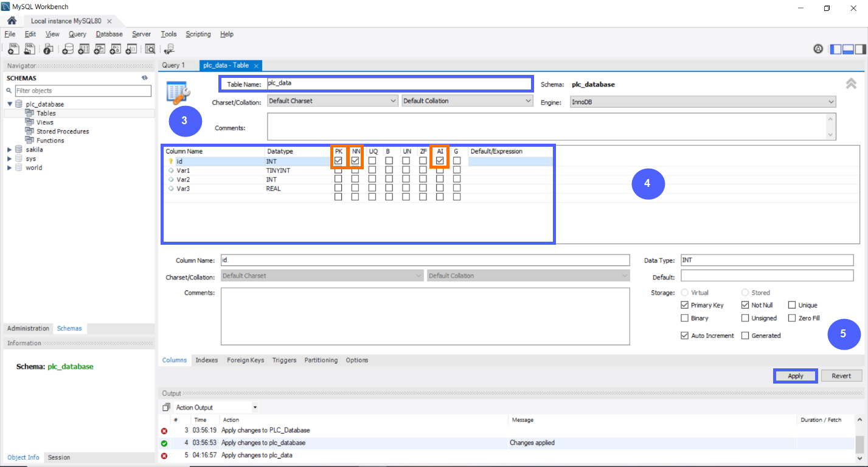This screenshot has height=467, width=868.
Task: Enable the Unique checkbox for column id
Action: point(791,304)
